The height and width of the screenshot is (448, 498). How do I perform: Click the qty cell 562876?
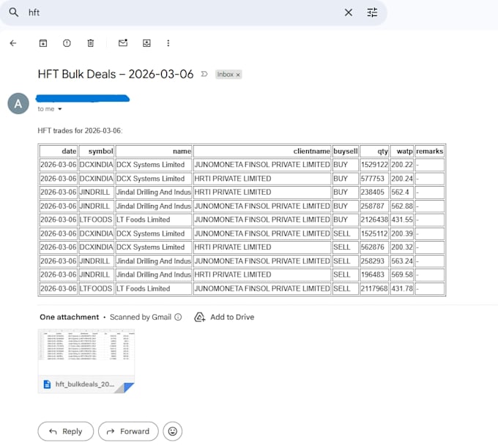coord(374,247)
